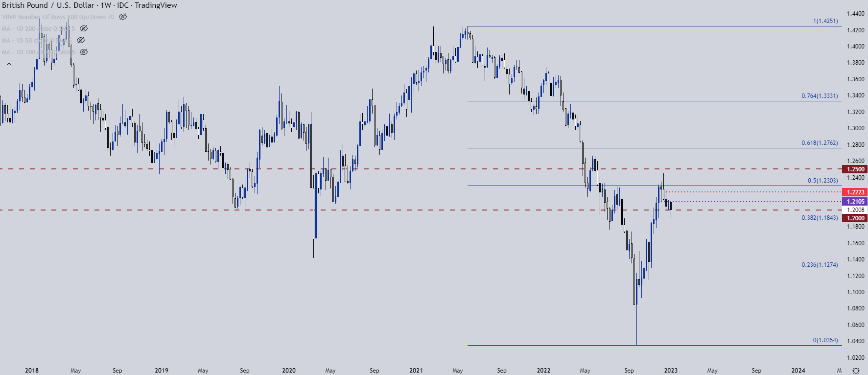Click the 0.5(1.2303) Fibonacci label
Viewport: 868px width, 375px height.
(x=822, y=181)
